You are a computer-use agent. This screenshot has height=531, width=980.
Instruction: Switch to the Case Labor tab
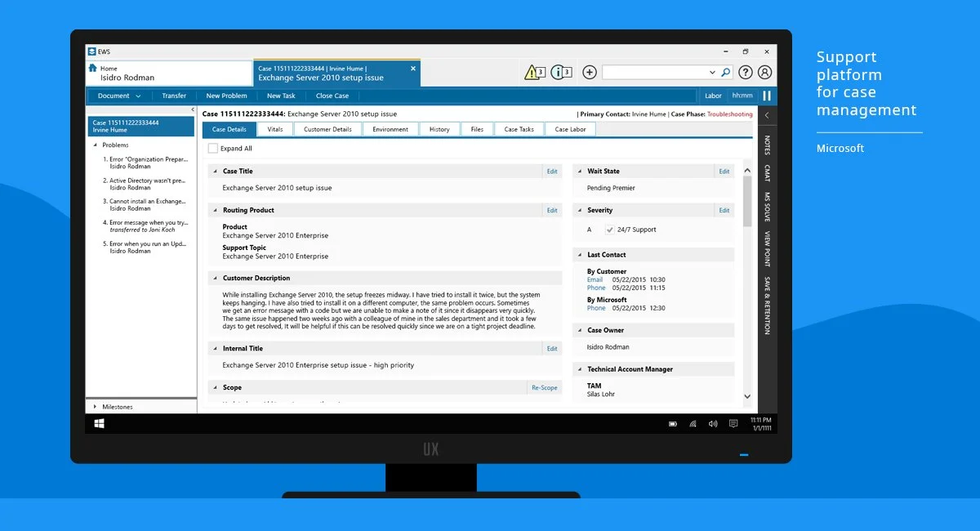(570, 129)
